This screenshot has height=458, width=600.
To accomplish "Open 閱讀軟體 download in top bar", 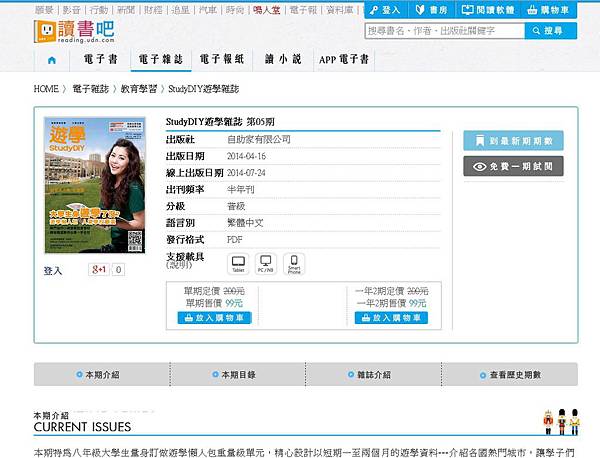I will (x=488, y=10).
